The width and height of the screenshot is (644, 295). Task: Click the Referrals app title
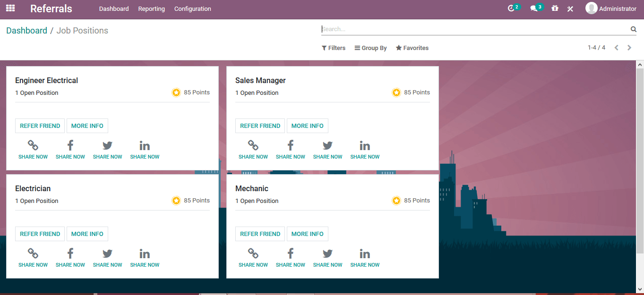(51, 8)
